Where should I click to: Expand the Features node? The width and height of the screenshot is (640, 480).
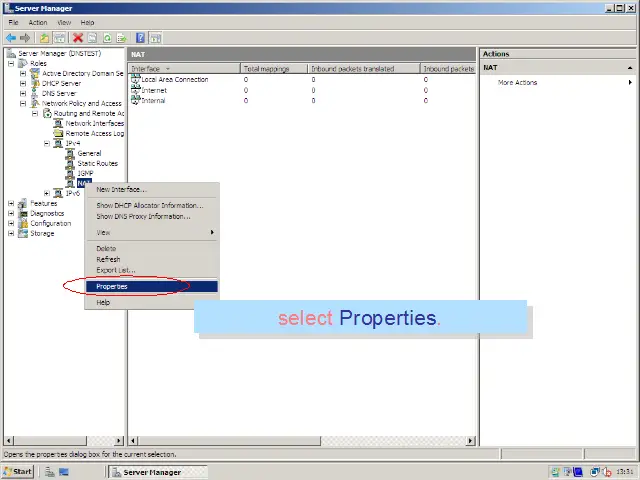11,203
